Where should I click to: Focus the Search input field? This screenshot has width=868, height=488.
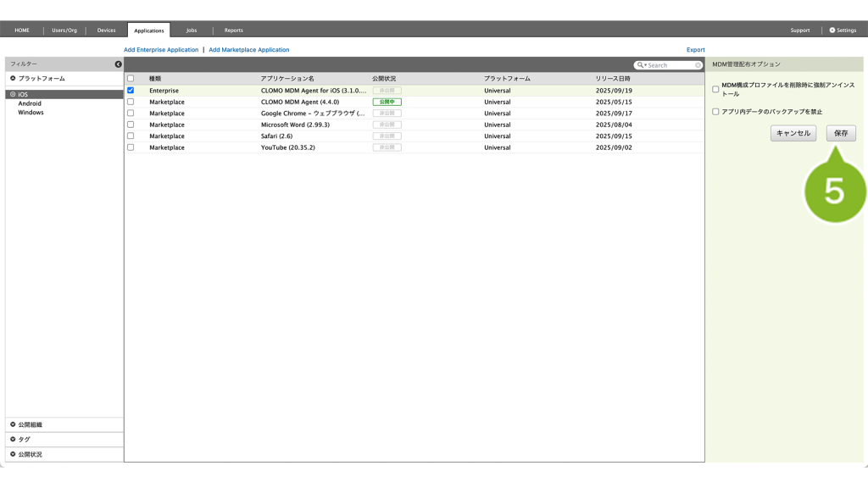[670, 65]
